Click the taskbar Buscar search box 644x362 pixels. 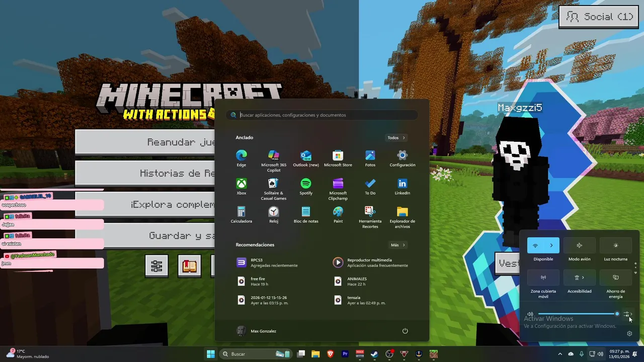[x=256, y=354]
